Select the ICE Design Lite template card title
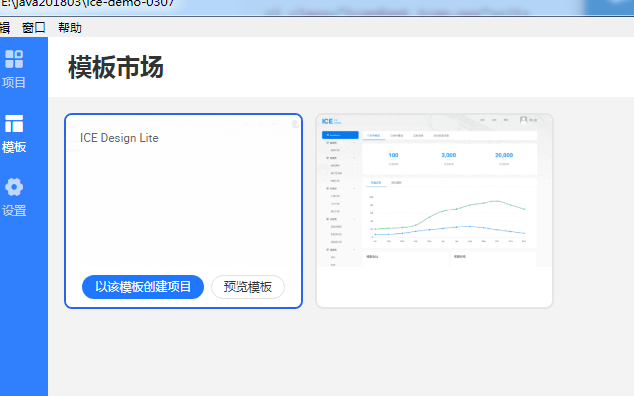Viewport: 634px width, 396px height. [x=119, y=138]
